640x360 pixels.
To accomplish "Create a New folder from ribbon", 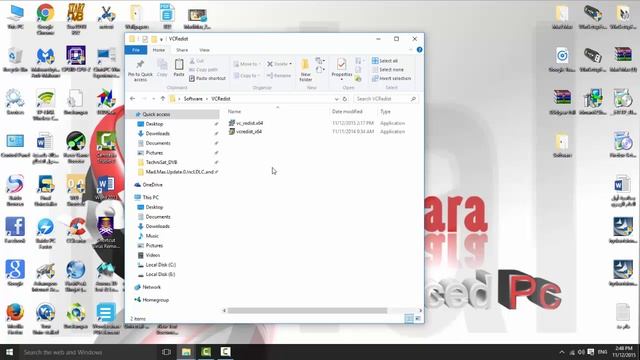I will (x=306, y=70).
